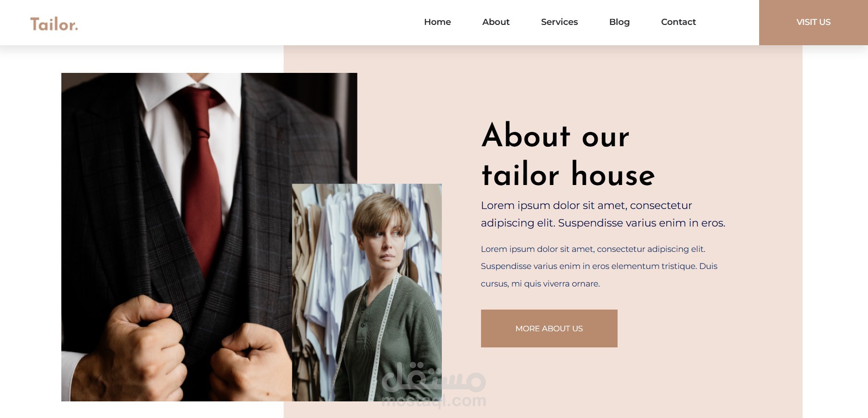Click the smaller paragraph mentioning 'viverra ornare'

click(x=599, y=266)
